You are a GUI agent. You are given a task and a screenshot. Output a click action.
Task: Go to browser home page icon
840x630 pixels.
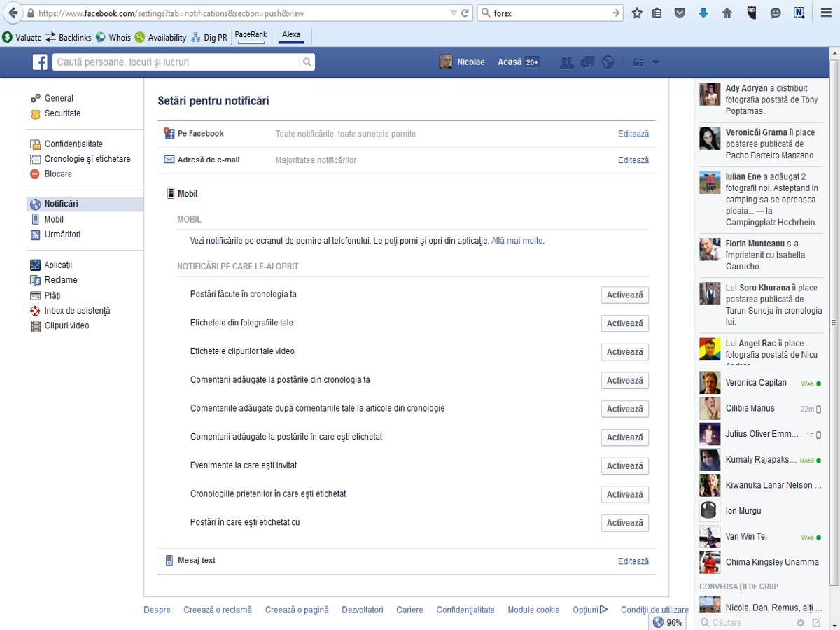[x=727, y=13]
